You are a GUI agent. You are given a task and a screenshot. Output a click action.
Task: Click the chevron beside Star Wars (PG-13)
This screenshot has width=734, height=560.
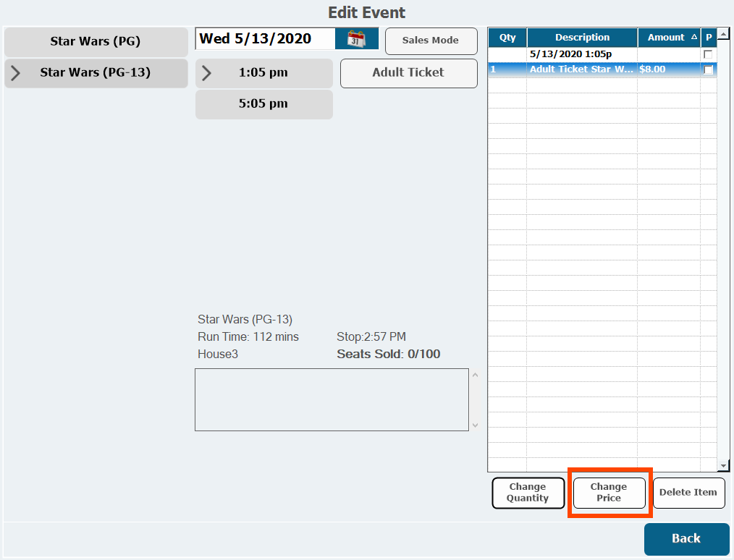[15, 73]
